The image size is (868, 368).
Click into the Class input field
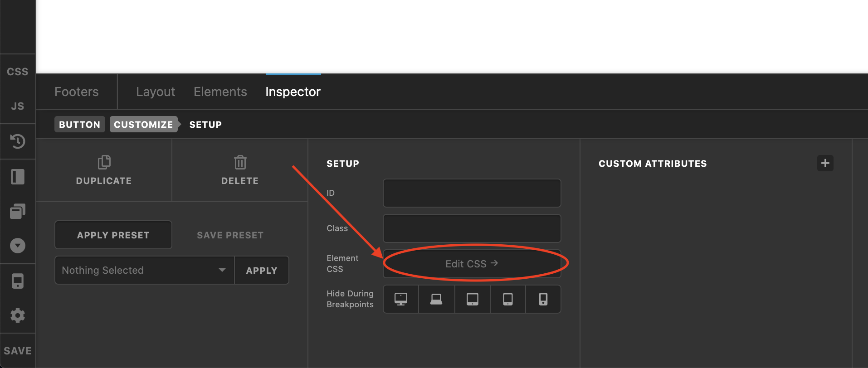pos(472,228)
